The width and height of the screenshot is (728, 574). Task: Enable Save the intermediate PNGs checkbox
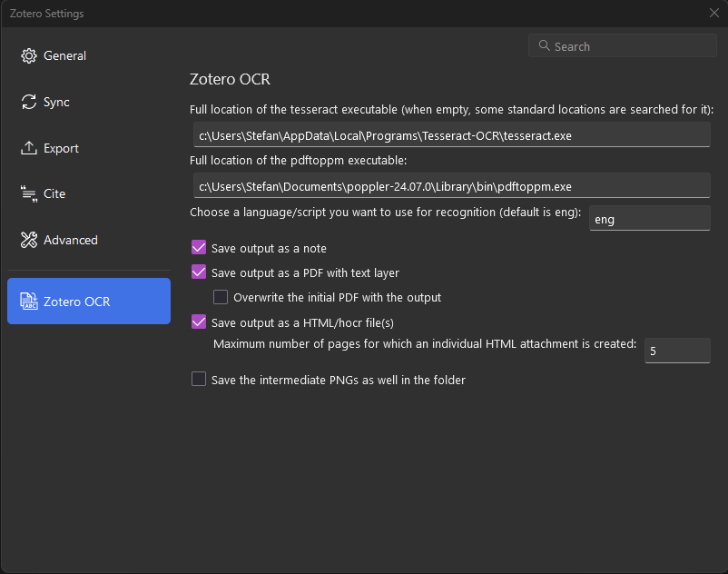(199, 379)
